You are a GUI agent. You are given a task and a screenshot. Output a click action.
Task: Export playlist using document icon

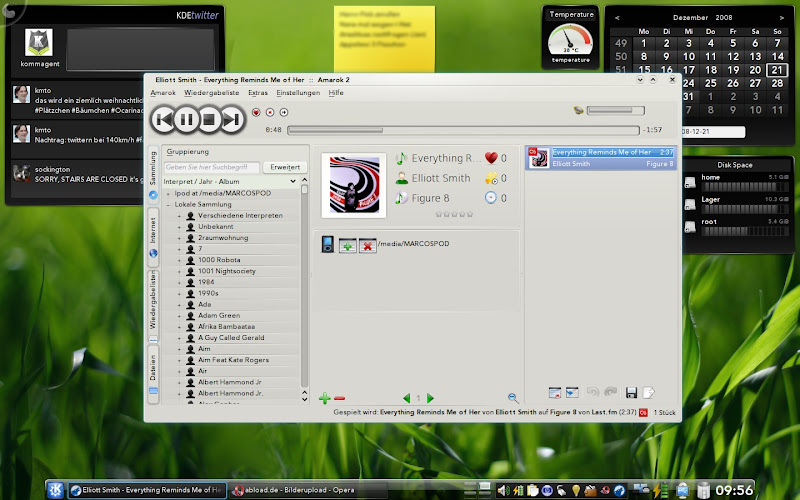pyautogui.click(x=648, y=392)
